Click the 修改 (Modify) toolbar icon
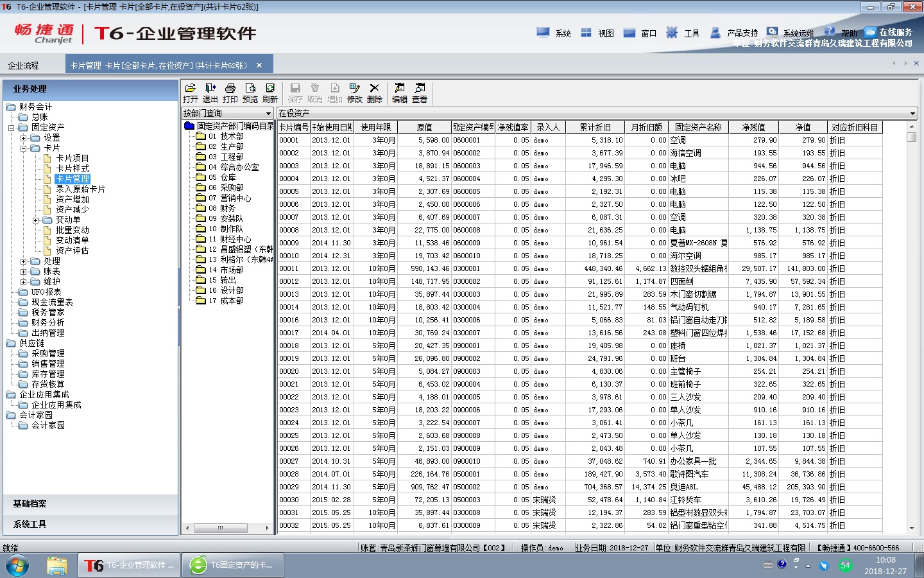Image resolution: width=924 pixels, height=578 pixels. tap(354, 93)
